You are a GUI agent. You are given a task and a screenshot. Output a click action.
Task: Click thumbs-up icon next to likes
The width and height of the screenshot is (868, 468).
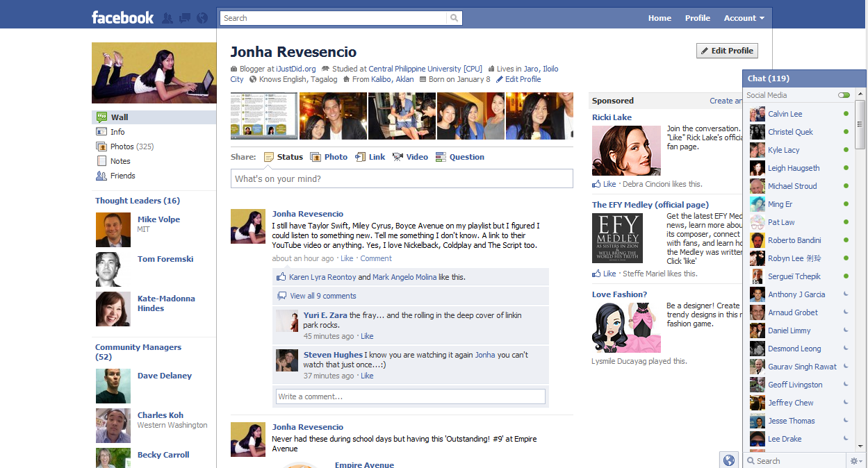[x=281, y=276]
